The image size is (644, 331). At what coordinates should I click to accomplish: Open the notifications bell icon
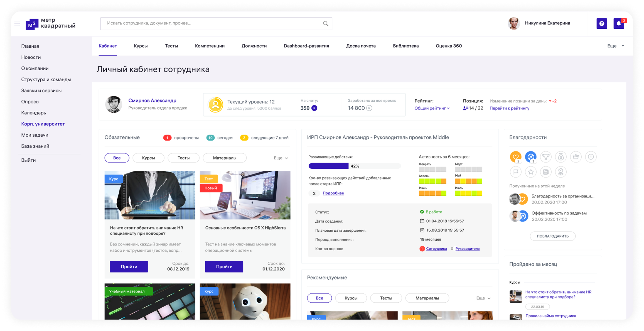(619, 24)
